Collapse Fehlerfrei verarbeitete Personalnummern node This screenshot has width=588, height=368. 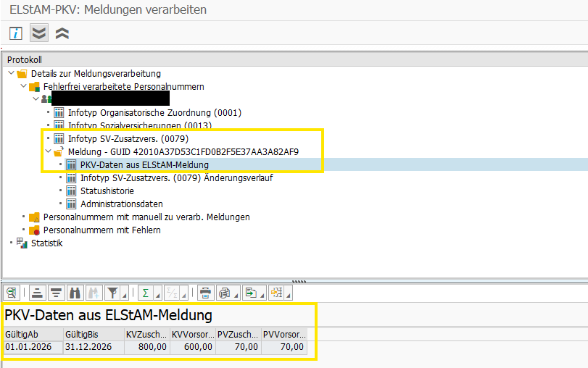pos(22,86)
